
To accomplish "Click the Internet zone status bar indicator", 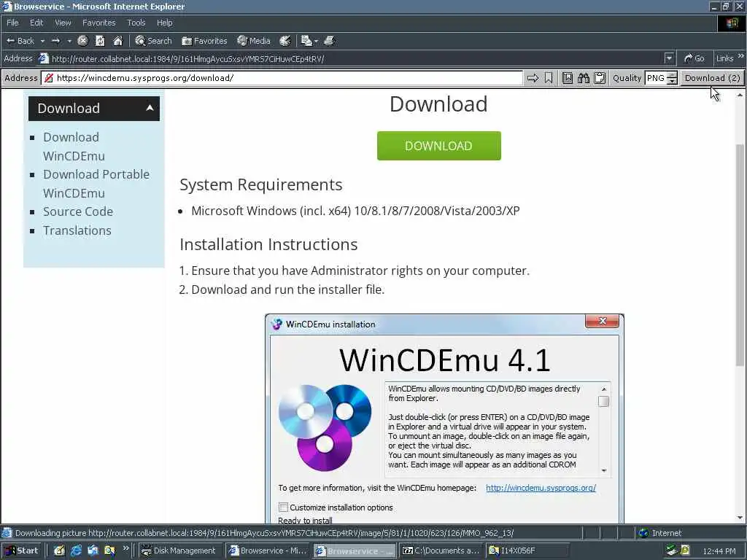I will pos(660,533).
